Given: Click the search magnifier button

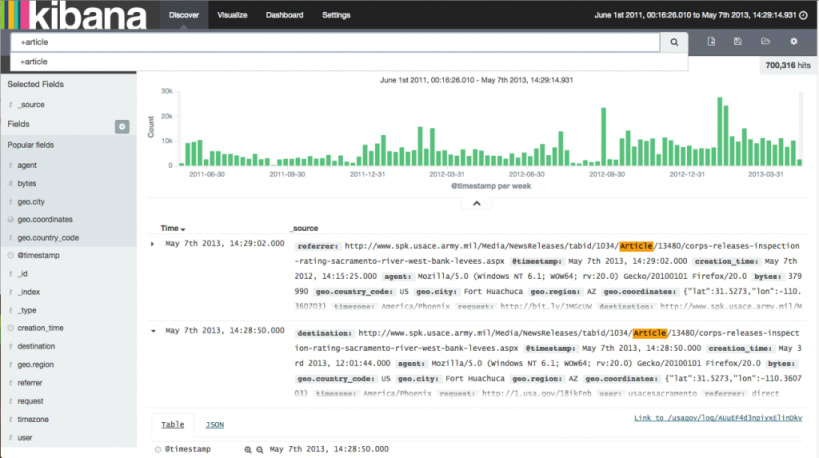Looking at the screenshot, I should [x=674, y=42].
